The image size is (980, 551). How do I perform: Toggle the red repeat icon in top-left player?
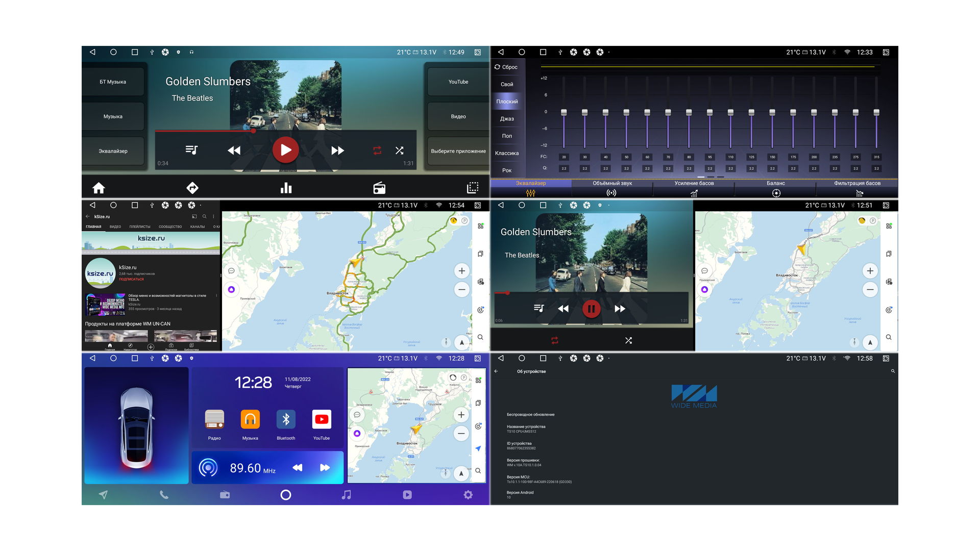click(x=377, y=151)
